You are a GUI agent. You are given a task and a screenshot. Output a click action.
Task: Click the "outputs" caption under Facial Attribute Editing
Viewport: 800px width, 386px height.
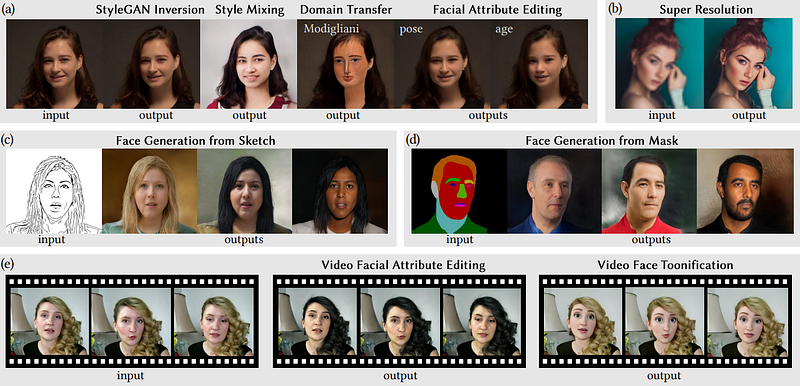click(x=488, y=115)
